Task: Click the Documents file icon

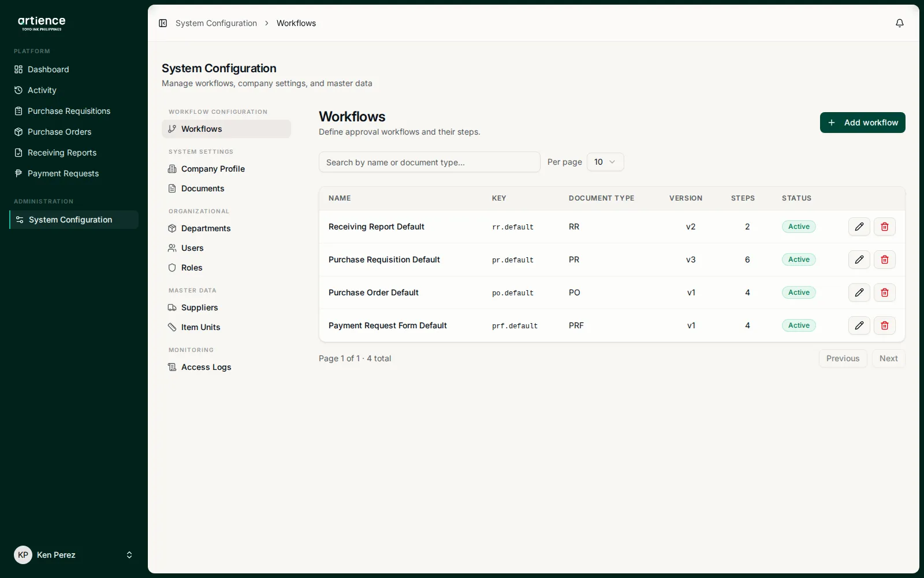Action: click(x=172, y=188)
